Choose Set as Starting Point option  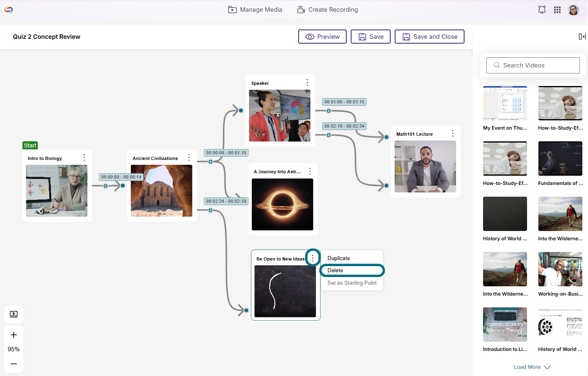(352, 283)
